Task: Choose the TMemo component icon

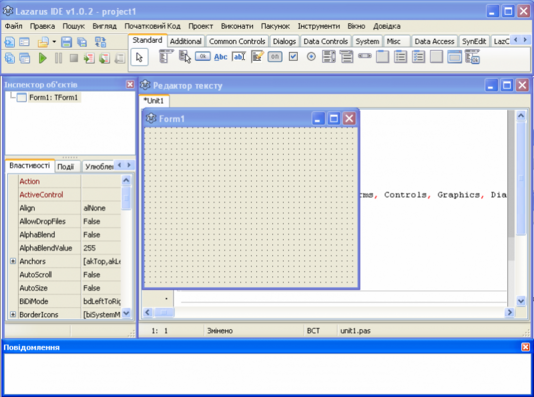Action: (x=257, y=57)
